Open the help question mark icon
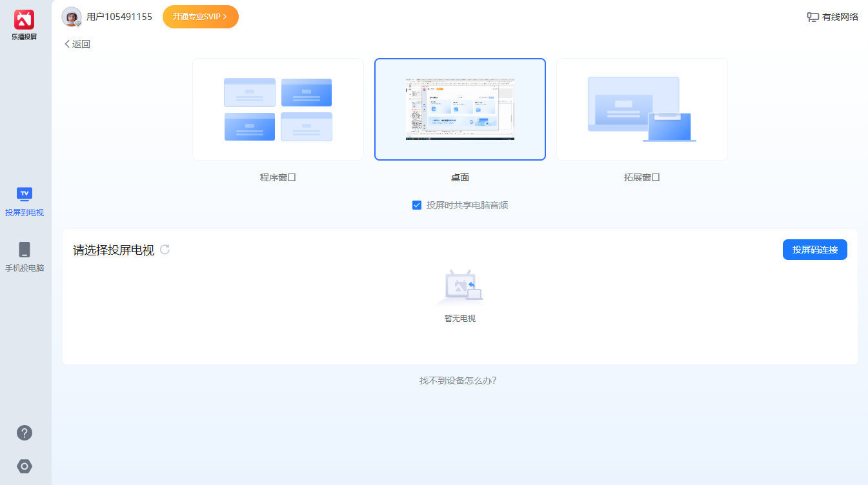This screenshot has width=868, height=485. point(25,433)
